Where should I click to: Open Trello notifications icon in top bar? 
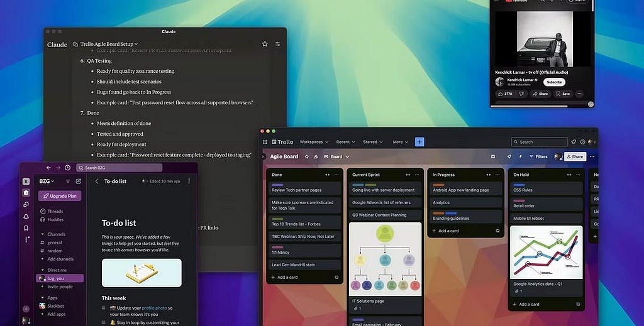click(x=574, y=142)
